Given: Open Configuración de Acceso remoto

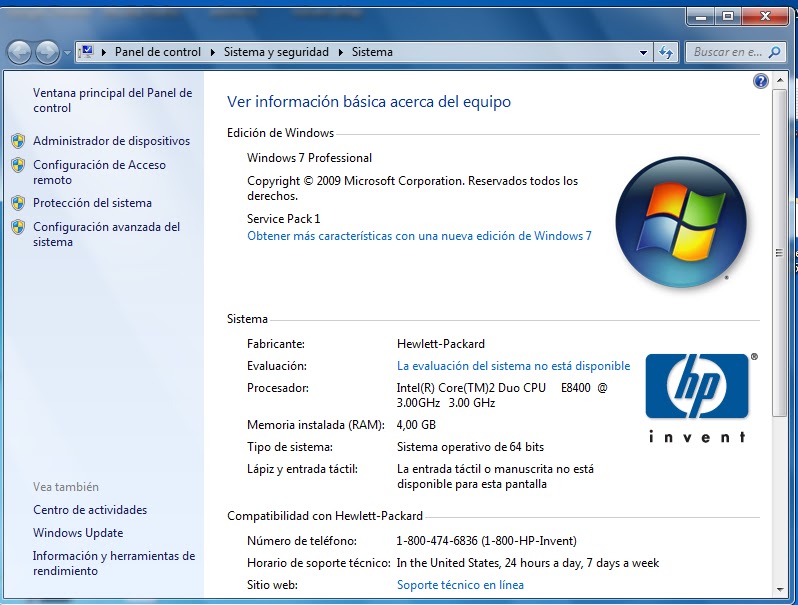Looking at the screenshot, I should [x=99, y=172].
